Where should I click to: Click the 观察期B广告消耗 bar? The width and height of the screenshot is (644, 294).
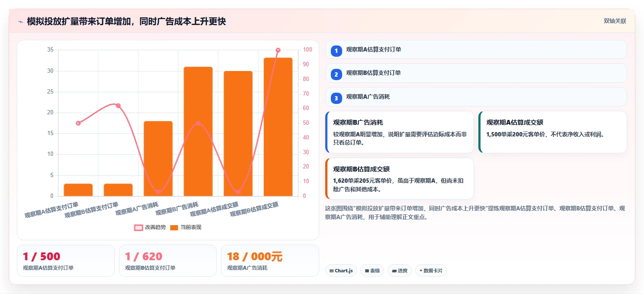click(198, 132)
